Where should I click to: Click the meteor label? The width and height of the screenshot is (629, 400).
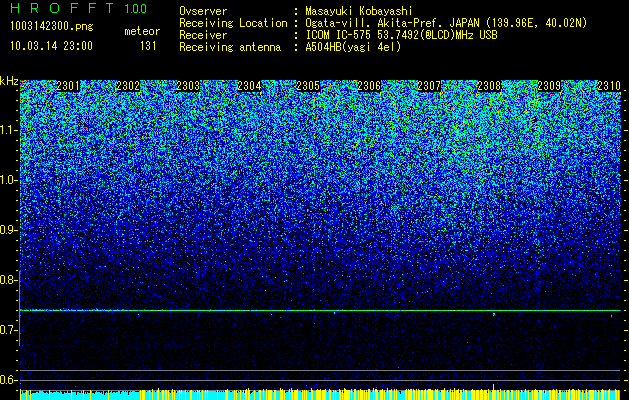(142, 31)
